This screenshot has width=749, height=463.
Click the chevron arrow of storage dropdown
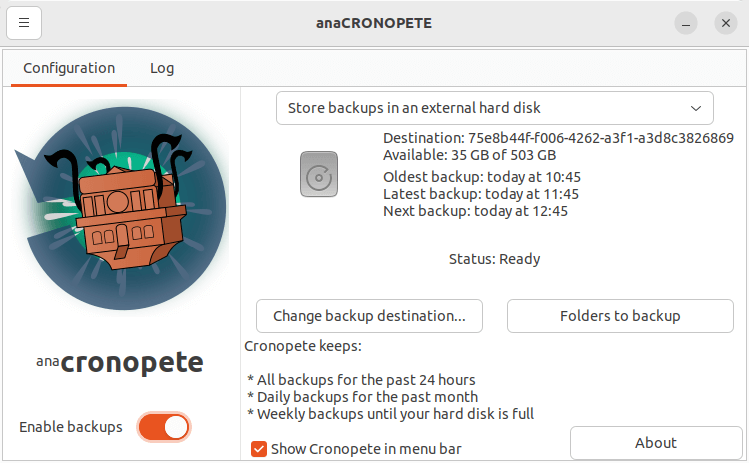[x=696, y=108]
